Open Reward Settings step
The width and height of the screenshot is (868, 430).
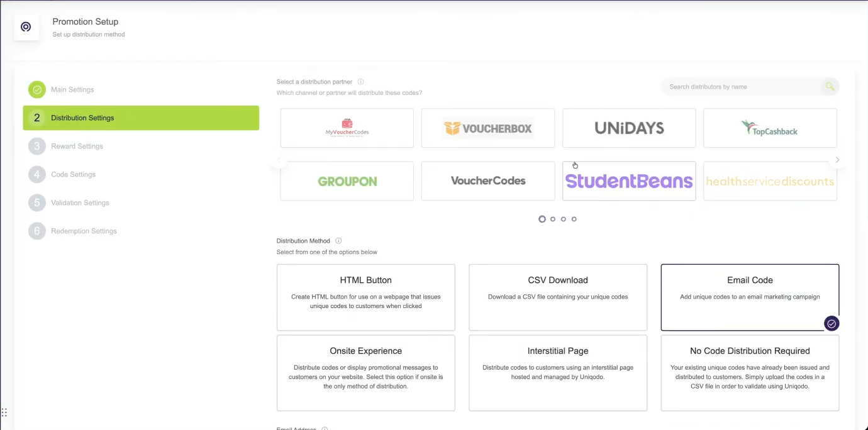[77, 146]
